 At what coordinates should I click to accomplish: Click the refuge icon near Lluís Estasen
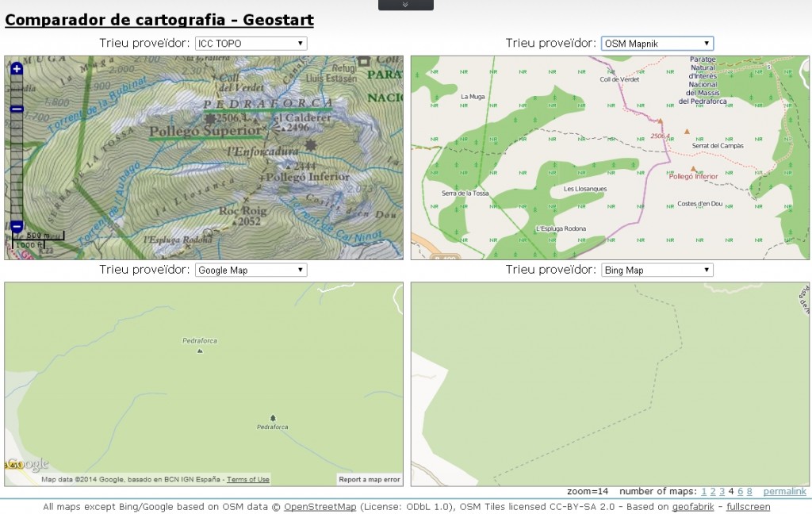tap(363, 62)
